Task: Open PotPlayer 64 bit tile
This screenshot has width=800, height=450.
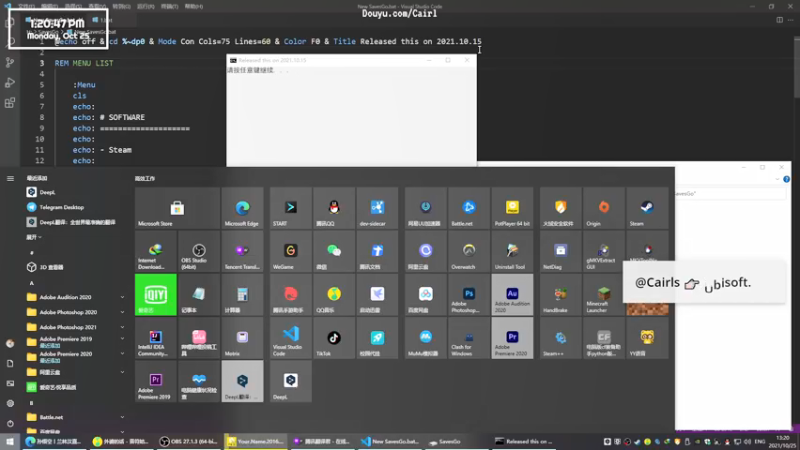Action: (512, 208)
